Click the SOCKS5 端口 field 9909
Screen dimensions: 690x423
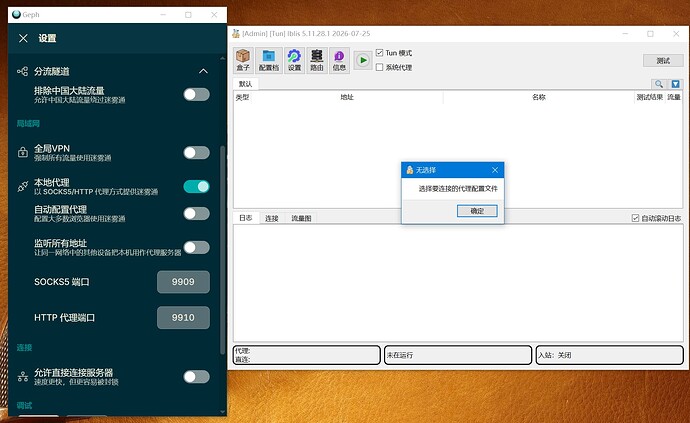183,282
